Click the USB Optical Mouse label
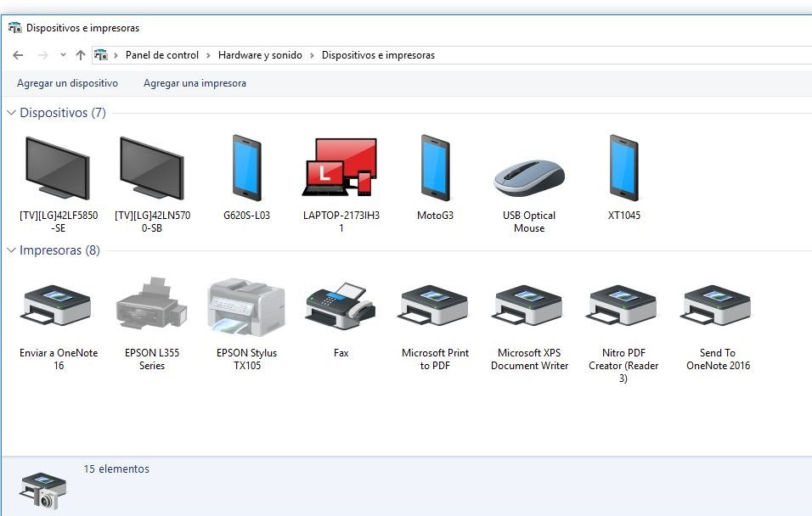812x516 pixels. 529,222
